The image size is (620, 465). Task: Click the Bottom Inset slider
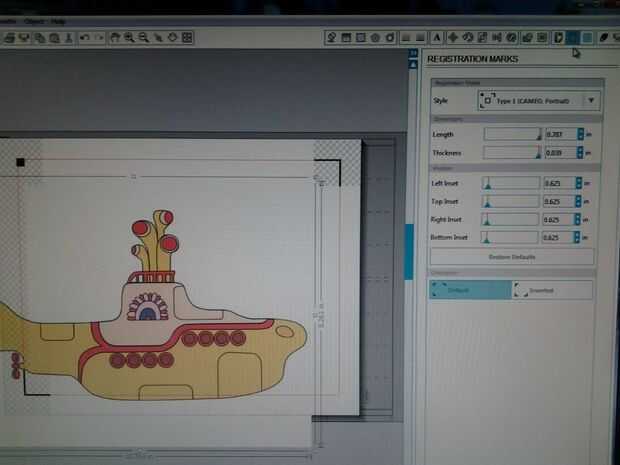509,237
